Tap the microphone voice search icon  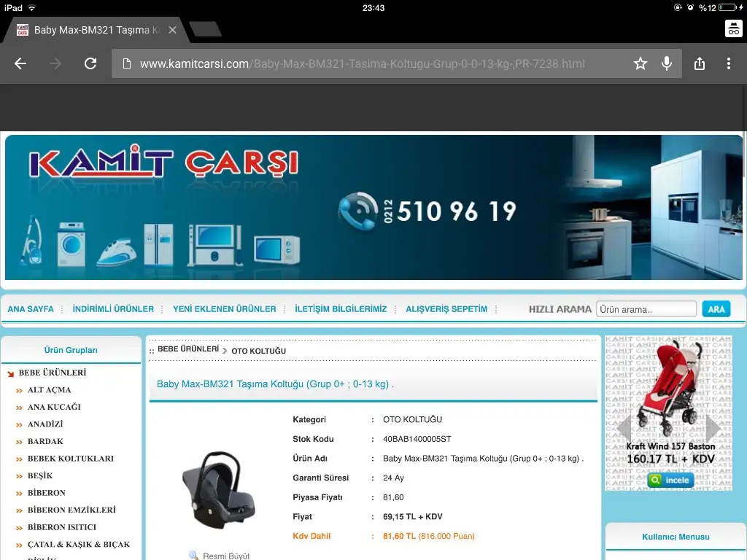point(667,63)
